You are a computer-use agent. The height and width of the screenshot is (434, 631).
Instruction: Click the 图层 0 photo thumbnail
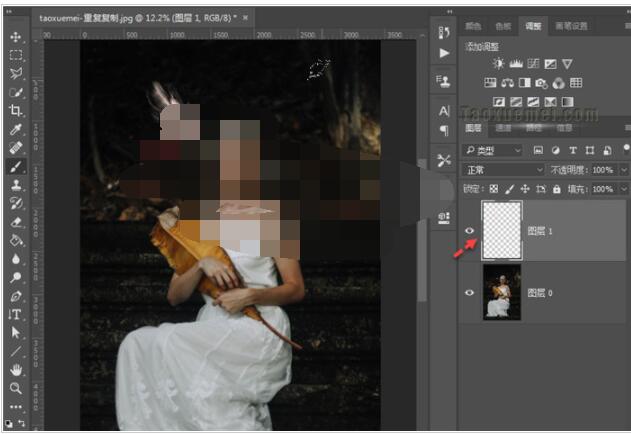[502, 292]
